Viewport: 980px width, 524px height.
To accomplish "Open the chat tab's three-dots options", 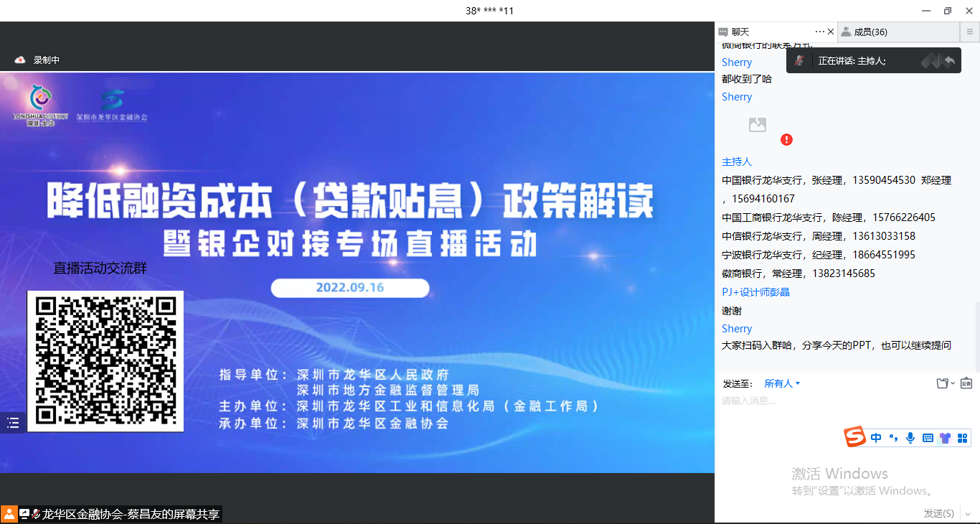I will [820, 32].
